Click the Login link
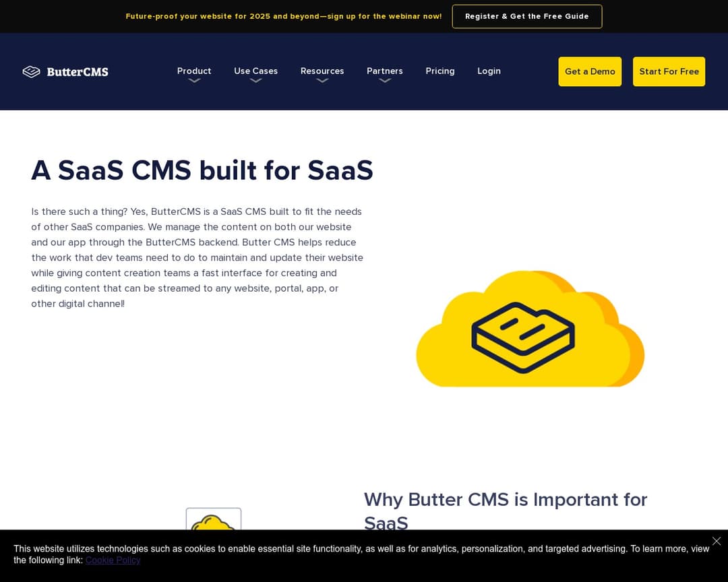This screenshot has width=728, height=582. 489,71
